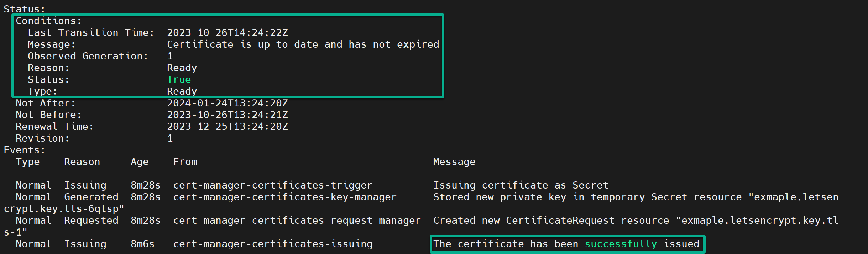Click 'Issuing certificate as Secret' message

pyautogui.click(x=521, y=185)
